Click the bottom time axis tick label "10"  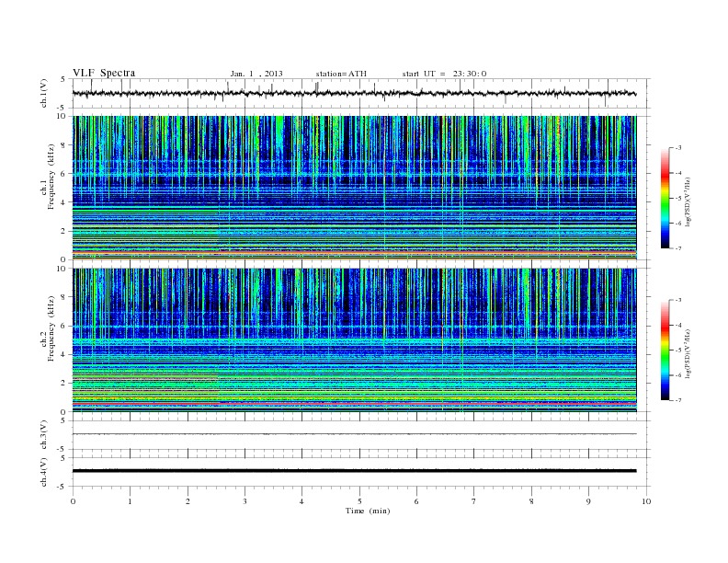pos(646,501)
